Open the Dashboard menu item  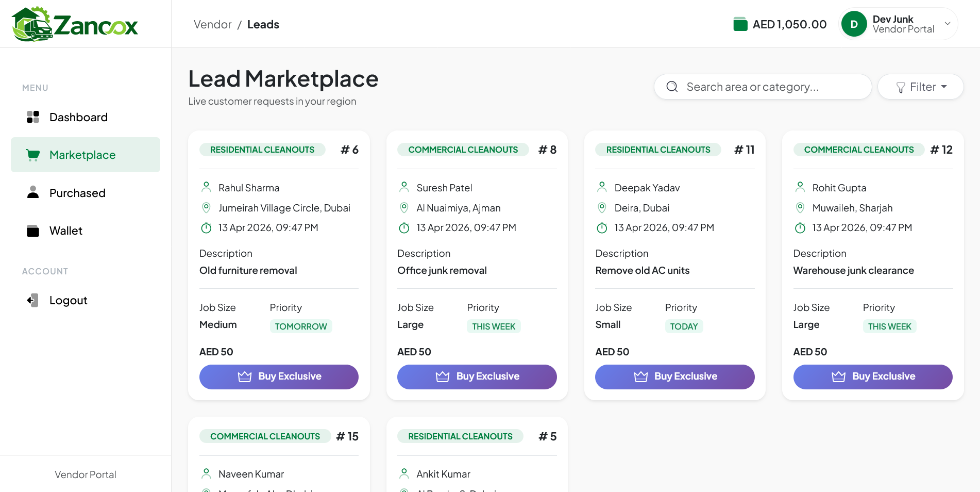(x=86, y=117)
